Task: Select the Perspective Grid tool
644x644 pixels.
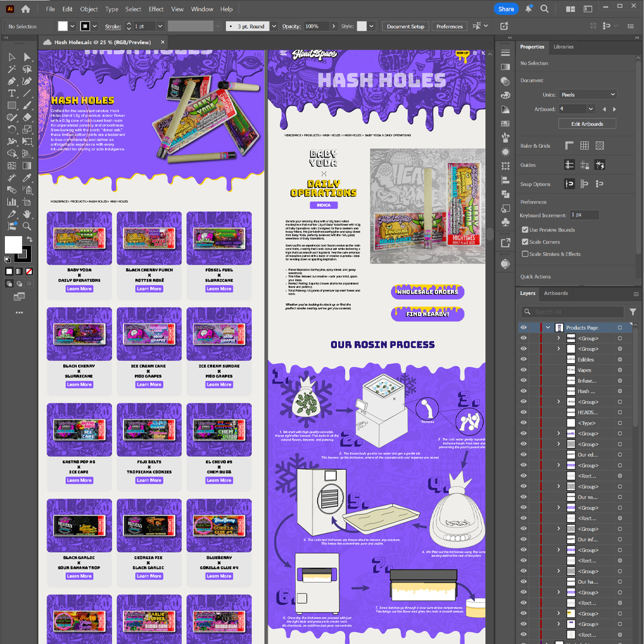Action: pyautogui.click(x=27, y=154)
